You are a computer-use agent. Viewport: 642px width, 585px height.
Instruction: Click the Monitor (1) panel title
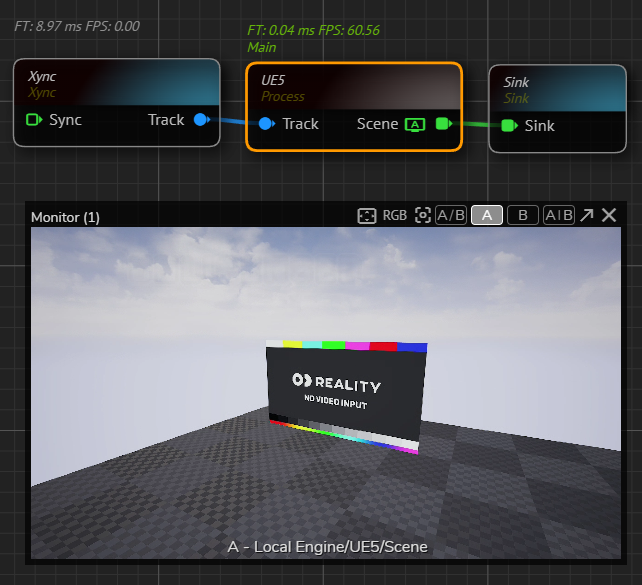click(66, 217)
